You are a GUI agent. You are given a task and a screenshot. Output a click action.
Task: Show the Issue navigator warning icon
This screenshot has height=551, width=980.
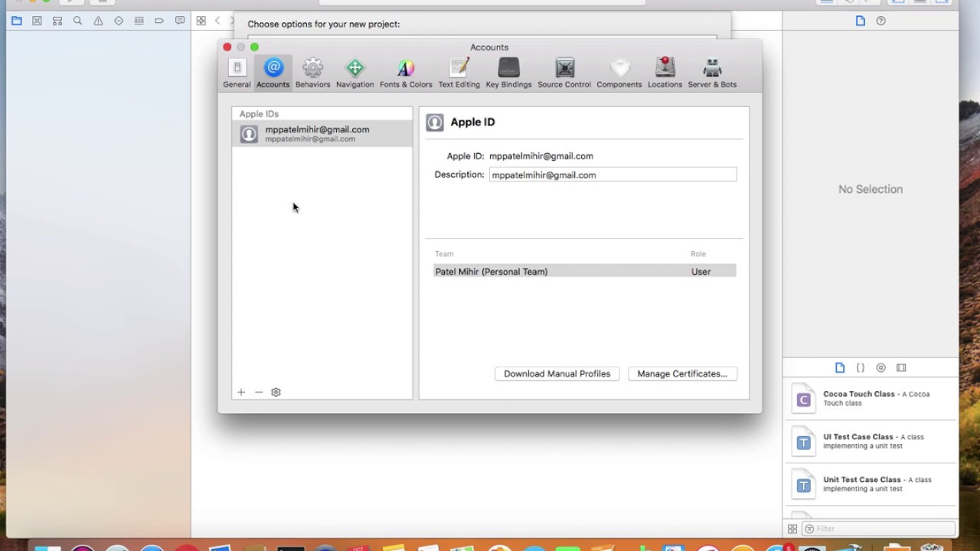98,21
